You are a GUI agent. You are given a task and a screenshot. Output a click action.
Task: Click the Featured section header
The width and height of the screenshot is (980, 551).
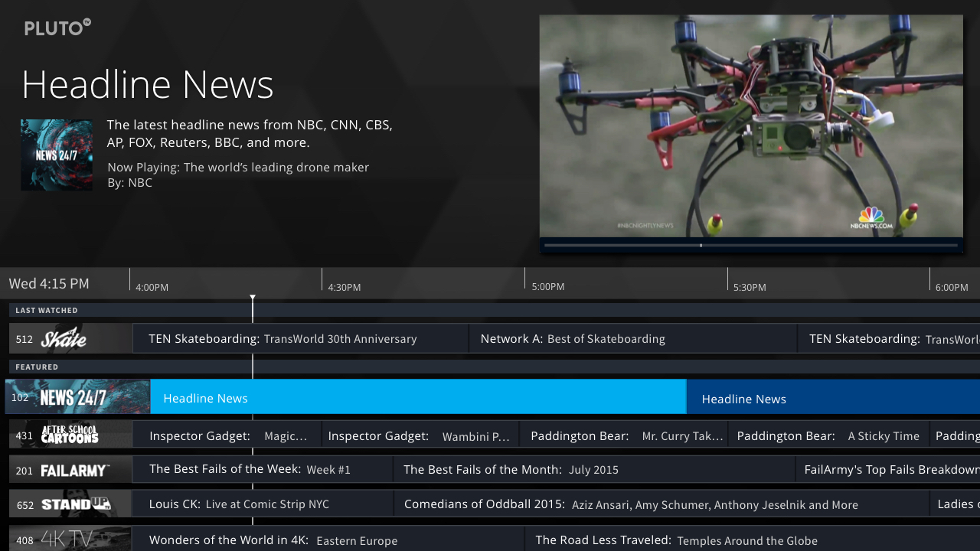click(x=37, y=367)
